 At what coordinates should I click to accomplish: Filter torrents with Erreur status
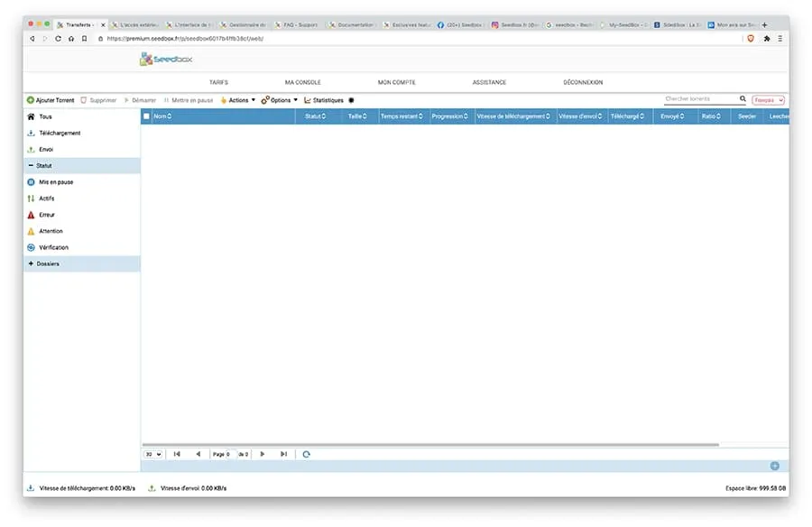pyautogui.click(x=81, y=215)
